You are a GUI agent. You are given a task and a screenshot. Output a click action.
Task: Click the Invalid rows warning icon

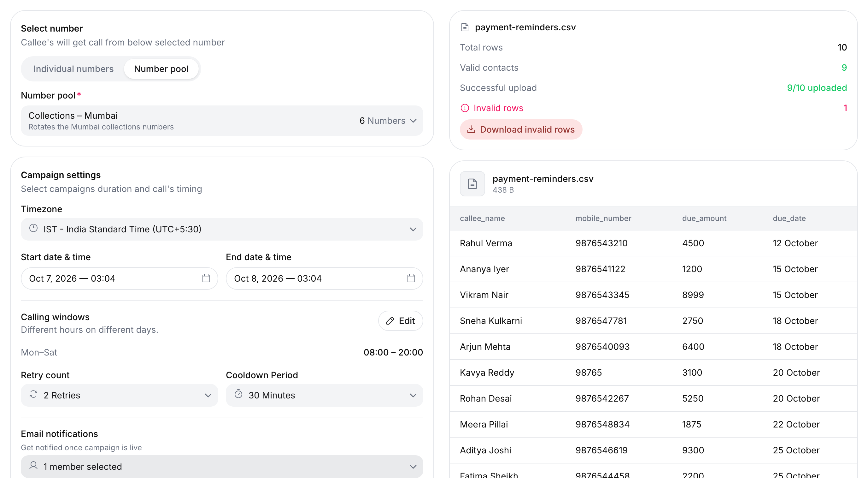tap(465, 108)
